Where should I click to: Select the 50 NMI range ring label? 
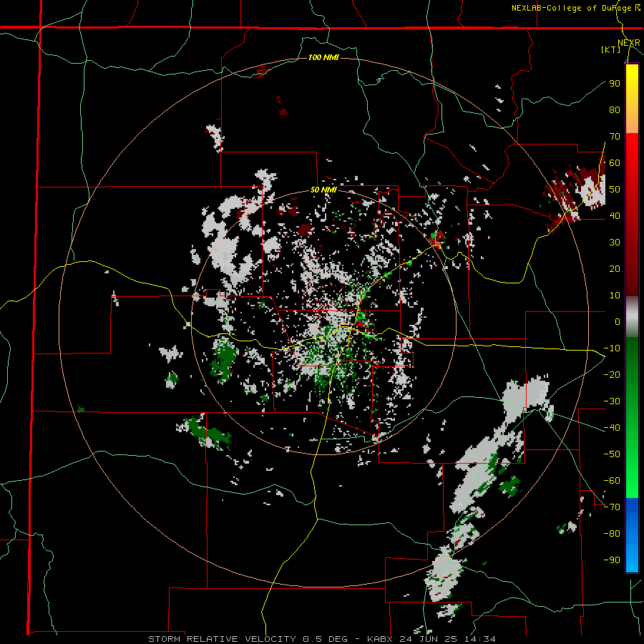[323, 190]
